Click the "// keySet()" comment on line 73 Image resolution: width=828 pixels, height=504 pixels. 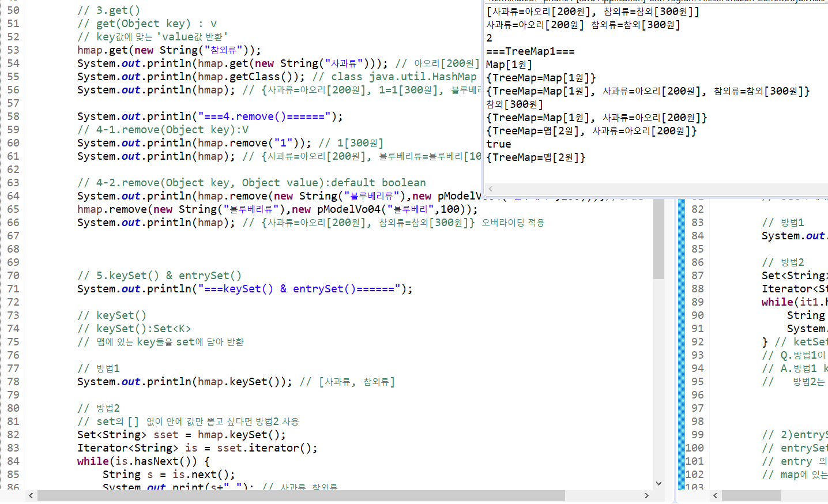pyautogui.click(x=112, y=315)
